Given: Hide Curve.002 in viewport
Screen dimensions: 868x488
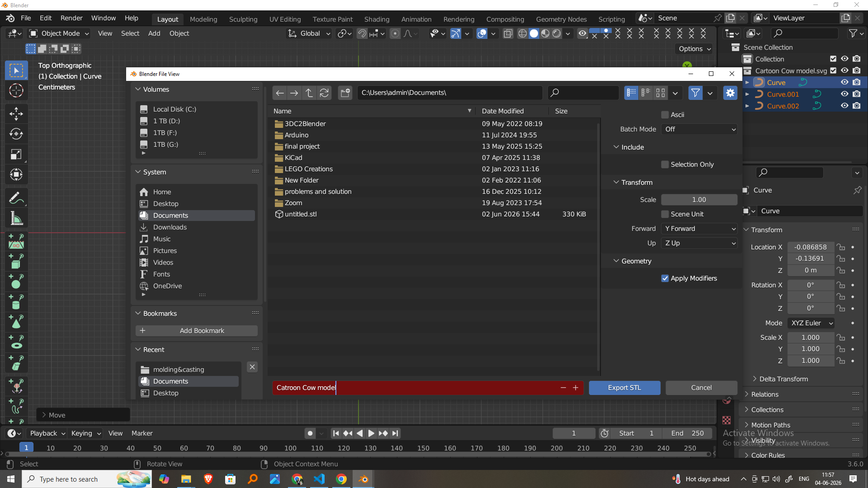Looking at the screenshot, I should click(x=844, y=106).
